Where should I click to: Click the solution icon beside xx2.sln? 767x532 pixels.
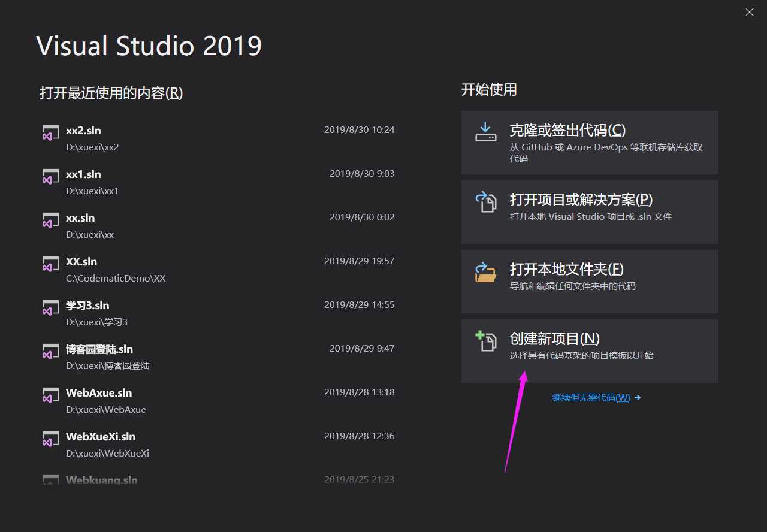pos(50,132)
